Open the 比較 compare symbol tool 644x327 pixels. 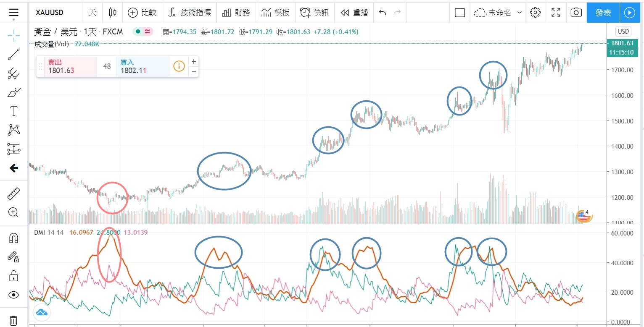coord(142,13)
